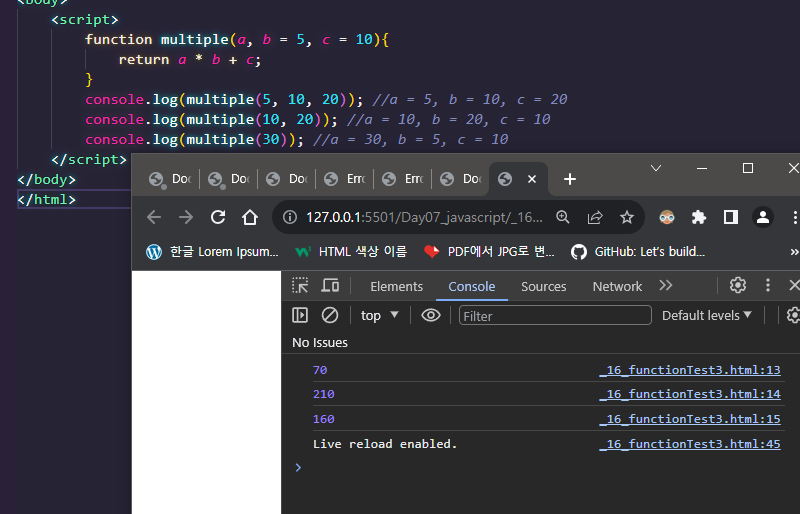Open a new browser tab
Image resolution: width=800 pixels, height=514 pixels.
(570, 179)
